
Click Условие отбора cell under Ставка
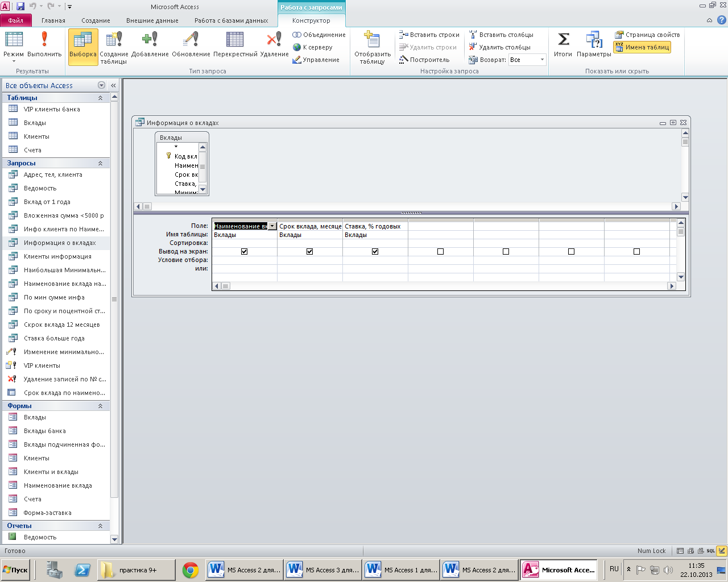(x=375, y=260)
